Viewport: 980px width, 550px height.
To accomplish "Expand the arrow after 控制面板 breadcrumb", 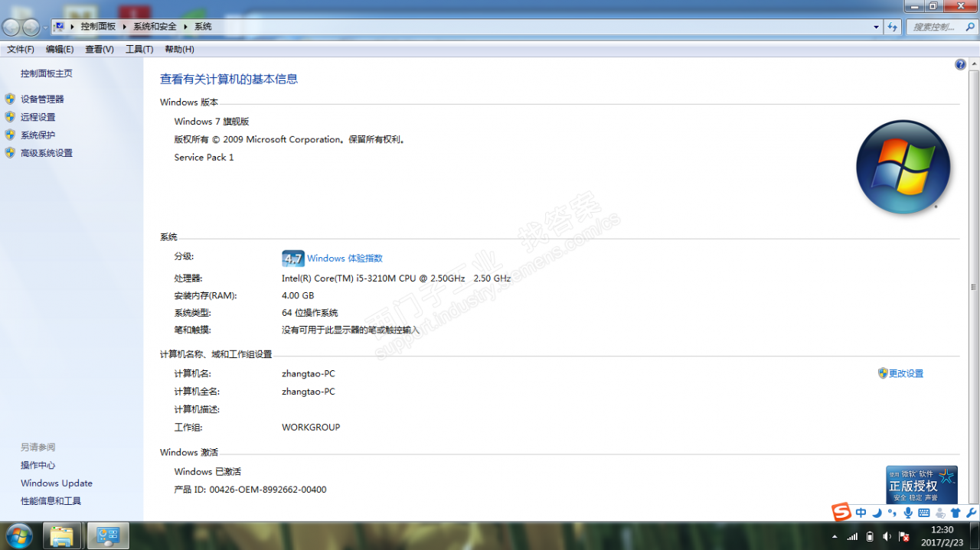I will coord(125,27).
